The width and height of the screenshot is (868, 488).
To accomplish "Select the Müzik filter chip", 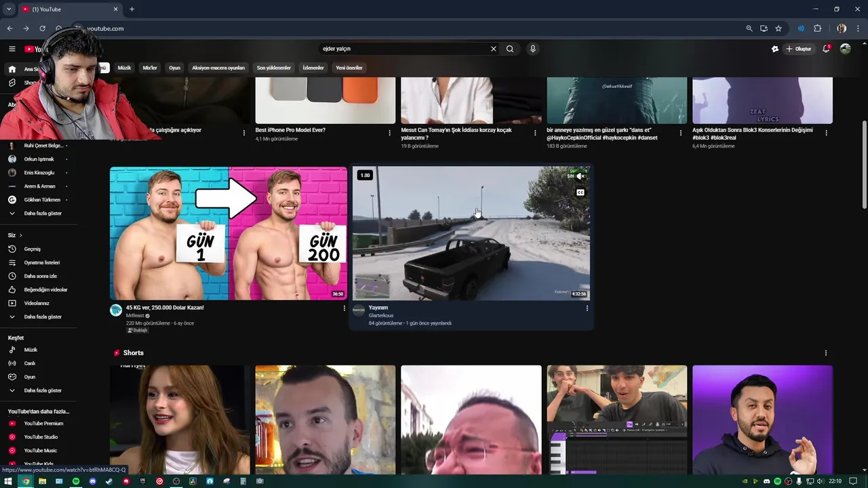I will coord(124,68).
